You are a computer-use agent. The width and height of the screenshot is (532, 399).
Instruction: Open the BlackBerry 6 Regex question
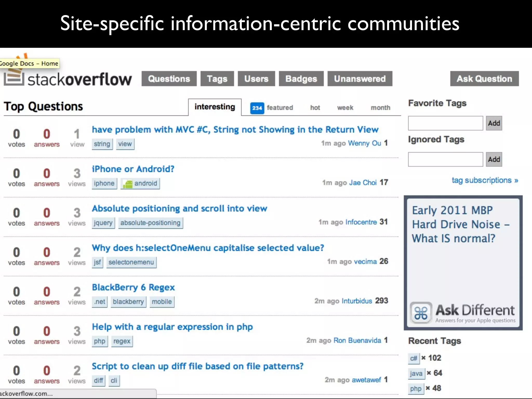133,288
